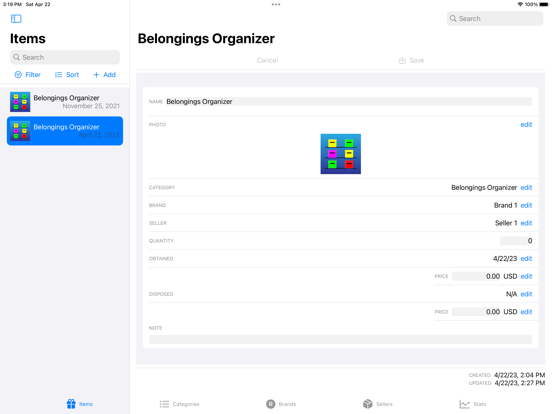Focus the Items sidebar search field

[65, 57]
